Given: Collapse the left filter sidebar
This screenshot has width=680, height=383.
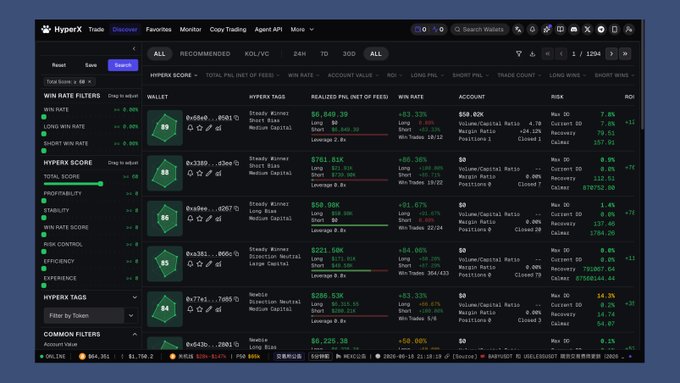Looking at the screenshot, I should [x=134, y=49].
